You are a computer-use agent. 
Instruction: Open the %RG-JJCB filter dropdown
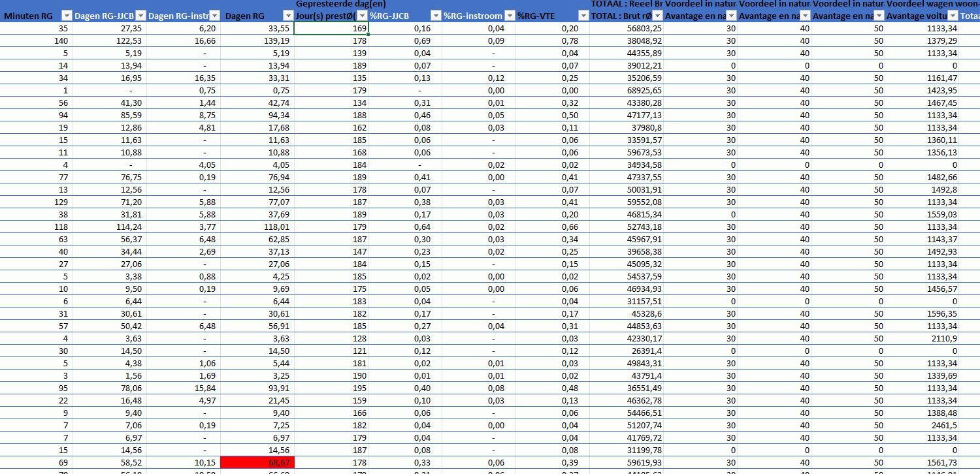tap(436, 16)
